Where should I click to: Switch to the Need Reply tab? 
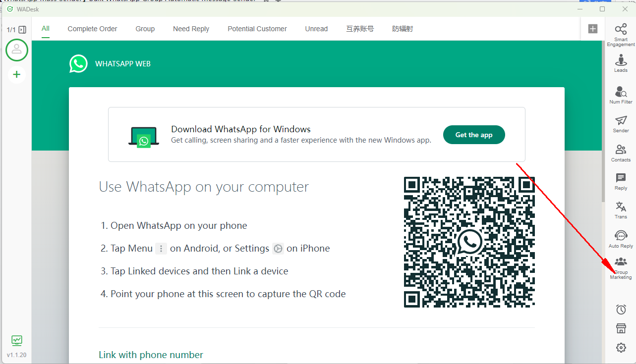[x=191, y=29]
